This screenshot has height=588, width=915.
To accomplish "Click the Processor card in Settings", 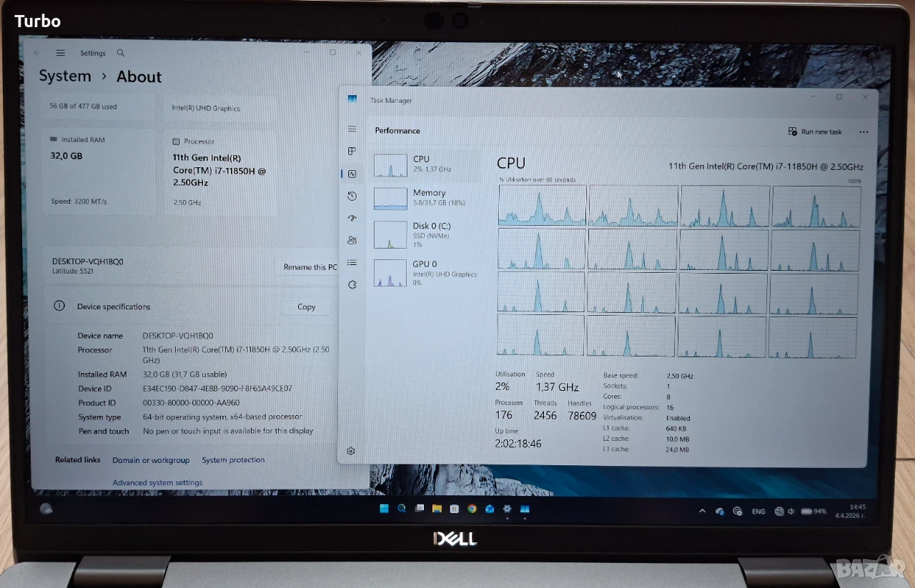I will click(x=221, y=173).
